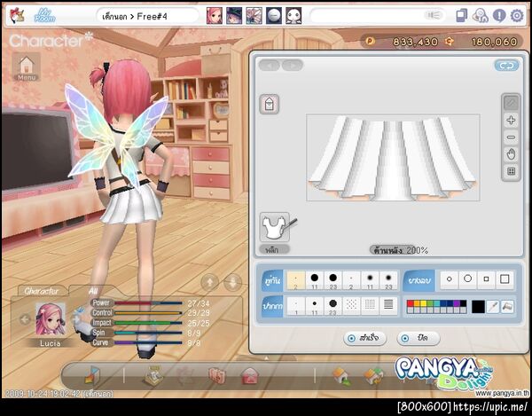Open the settings gear icon
532x416 pixels.
click(x=517, y=16)
